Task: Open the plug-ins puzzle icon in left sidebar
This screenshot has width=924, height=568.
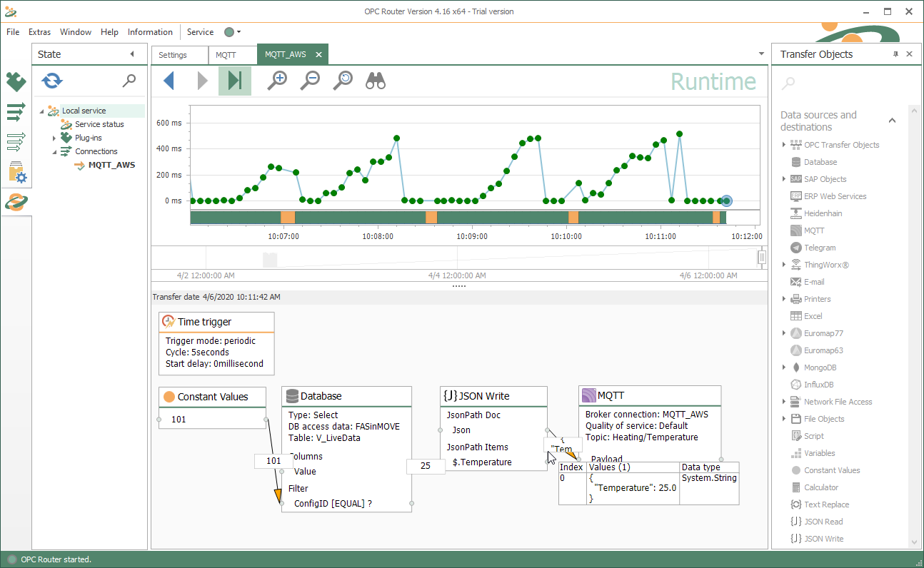Action: pyautogui.click(x=16, y=82)
